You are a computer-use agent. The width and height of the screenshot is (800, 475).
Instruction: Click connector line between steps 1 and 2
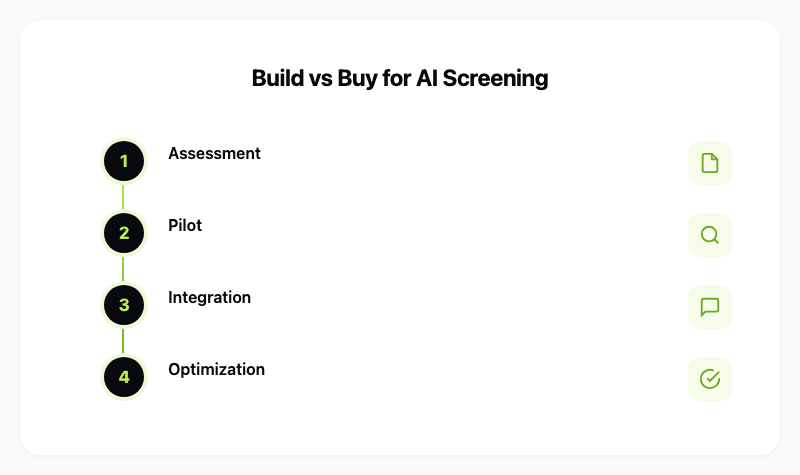124,197
